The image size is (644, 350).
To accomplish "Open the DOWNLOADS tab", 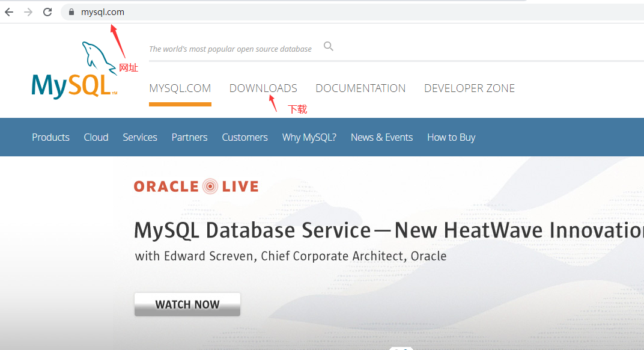I will [x=263, y=88].
